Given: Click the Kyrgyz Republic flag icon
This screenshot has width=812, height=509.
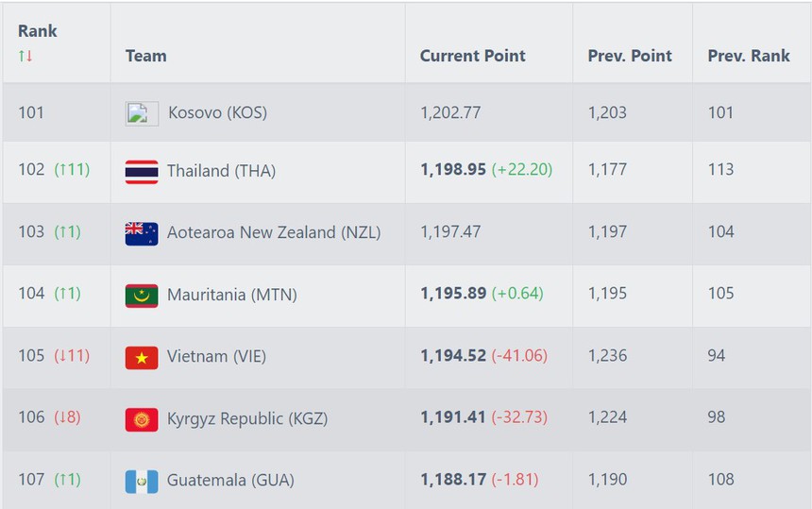Looking at the screenshot, I should point(142,419).
